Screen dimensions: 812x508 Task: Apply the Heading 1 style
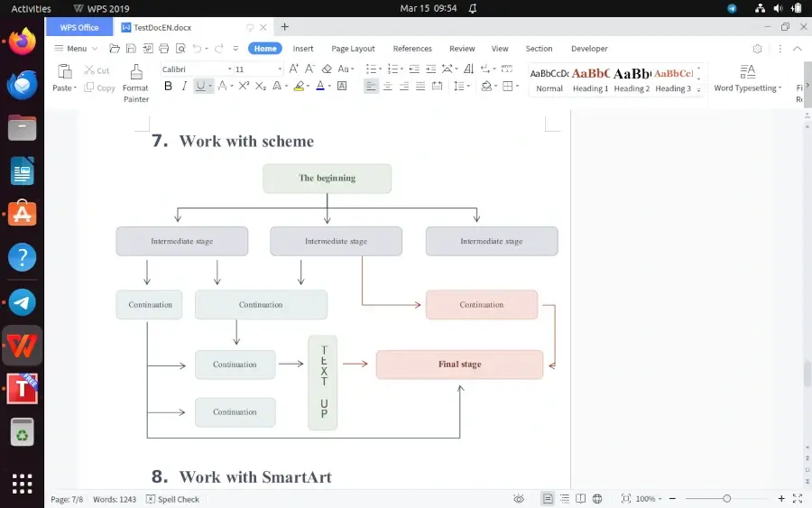point(590,79)
